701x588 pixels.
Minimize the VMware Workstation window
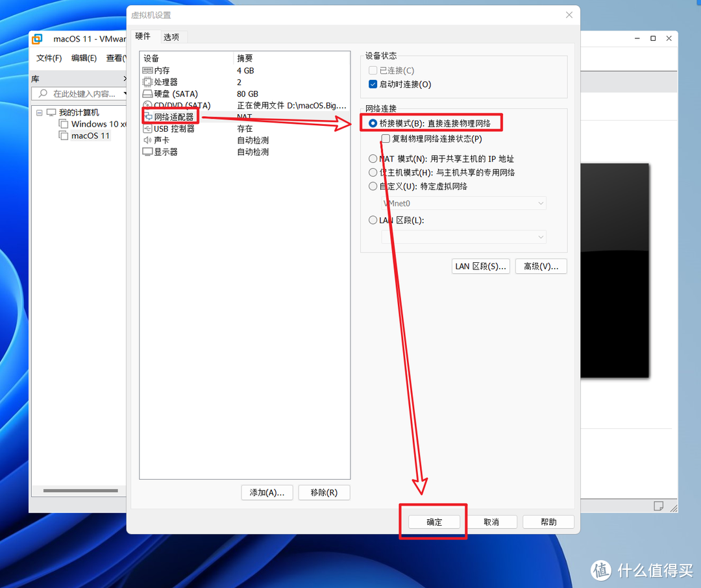point(637,38)
